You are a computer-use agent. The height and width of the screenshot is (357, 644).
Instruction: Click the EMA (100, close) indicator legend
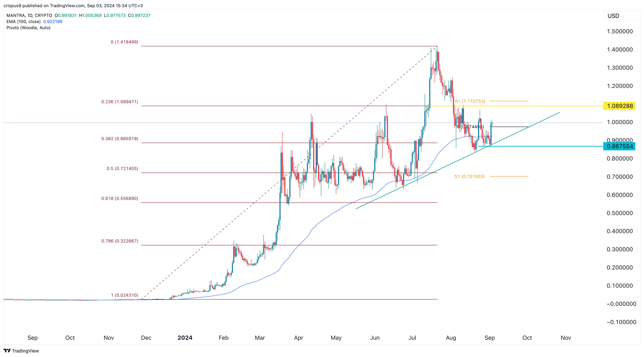pos(23,21)
